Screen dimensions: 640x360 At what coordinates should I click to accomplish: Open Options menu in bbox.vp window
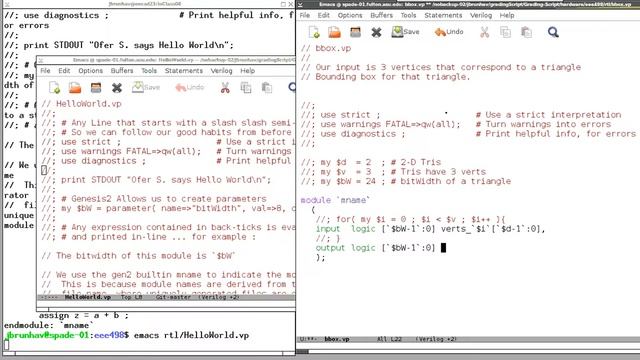pyautogui.click(x=350, y=15)
